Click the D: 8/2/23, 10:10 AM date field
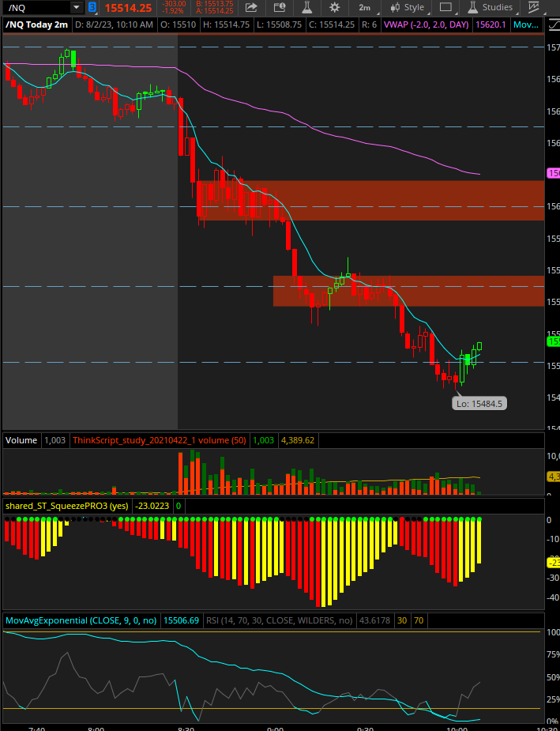 [x=114, y=24]
